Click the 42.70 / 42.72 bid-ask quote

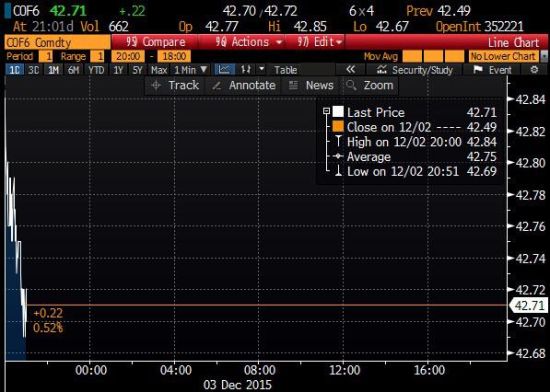(x=260, y=11)
